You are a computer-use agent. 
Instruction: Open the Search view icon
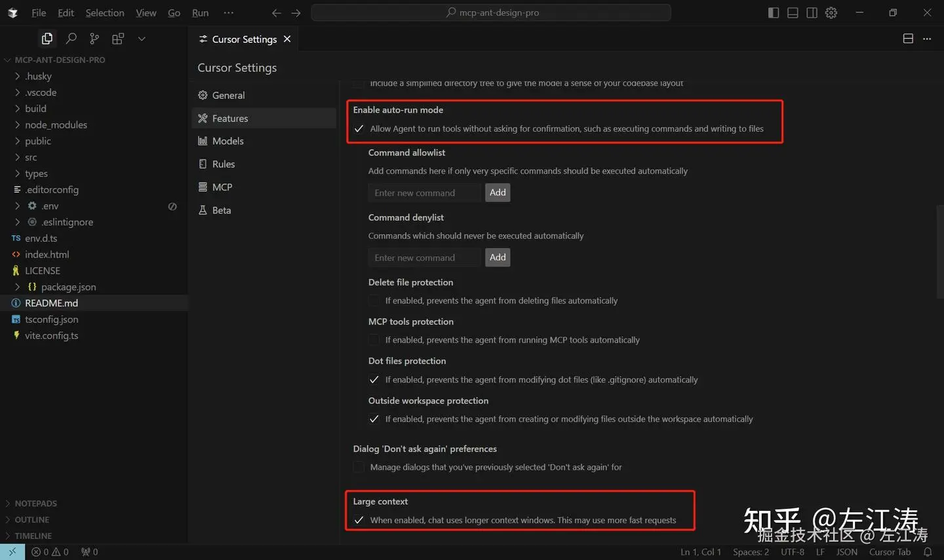click(71, 39)
